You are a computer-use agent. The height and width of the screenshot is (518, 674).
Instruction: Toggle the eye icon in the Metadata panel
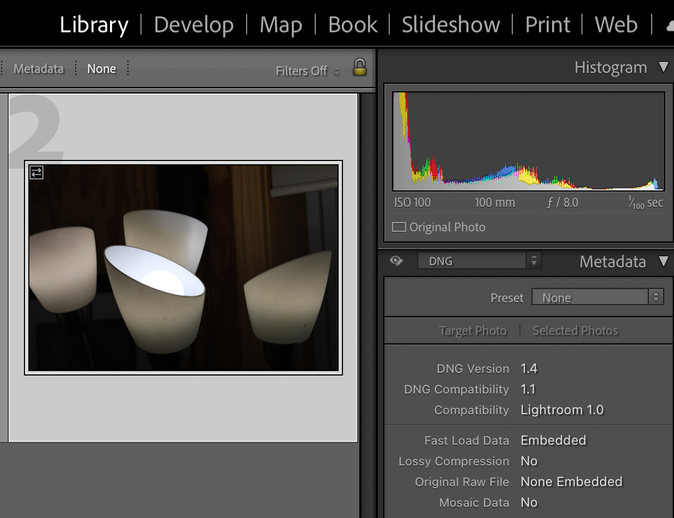[396, 261]
